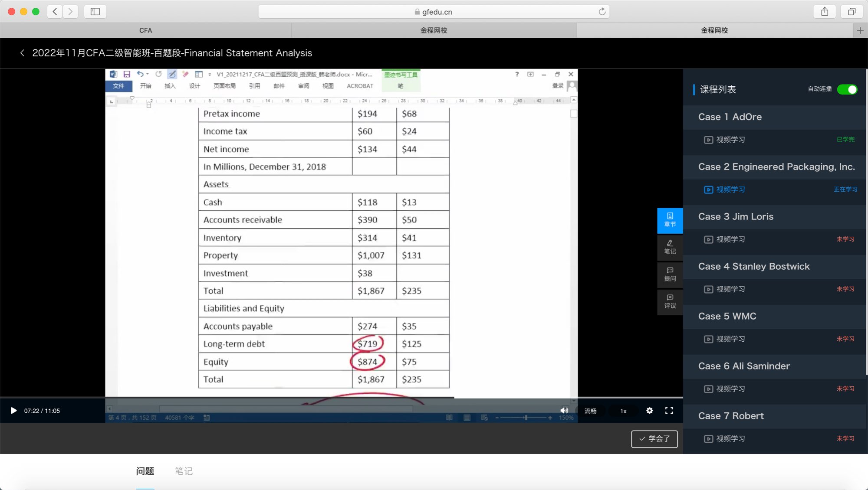Screen dimensions: 868x490
Task: Click the Word undo icon
Action: point(140,74)
